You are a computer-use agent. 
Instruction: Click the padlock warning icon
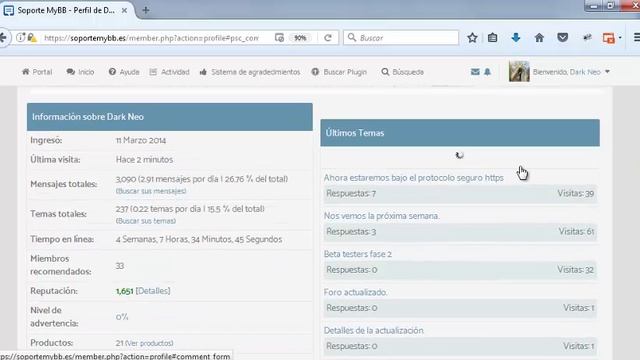32,38
